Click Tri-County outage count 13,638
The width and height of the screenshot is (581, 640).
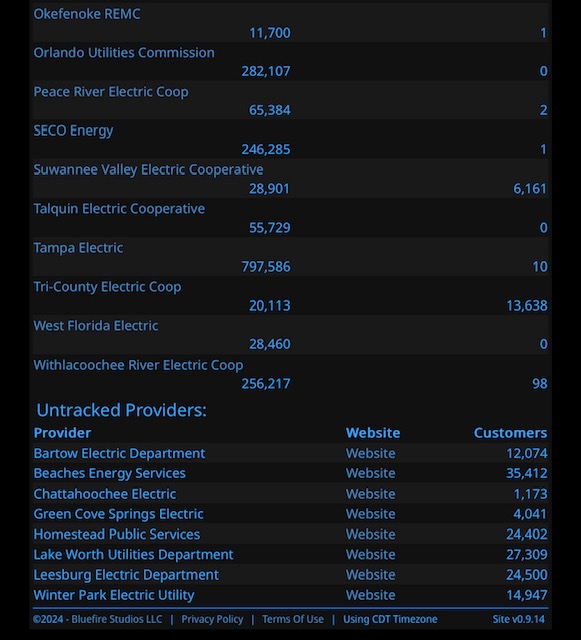point(527,306)
